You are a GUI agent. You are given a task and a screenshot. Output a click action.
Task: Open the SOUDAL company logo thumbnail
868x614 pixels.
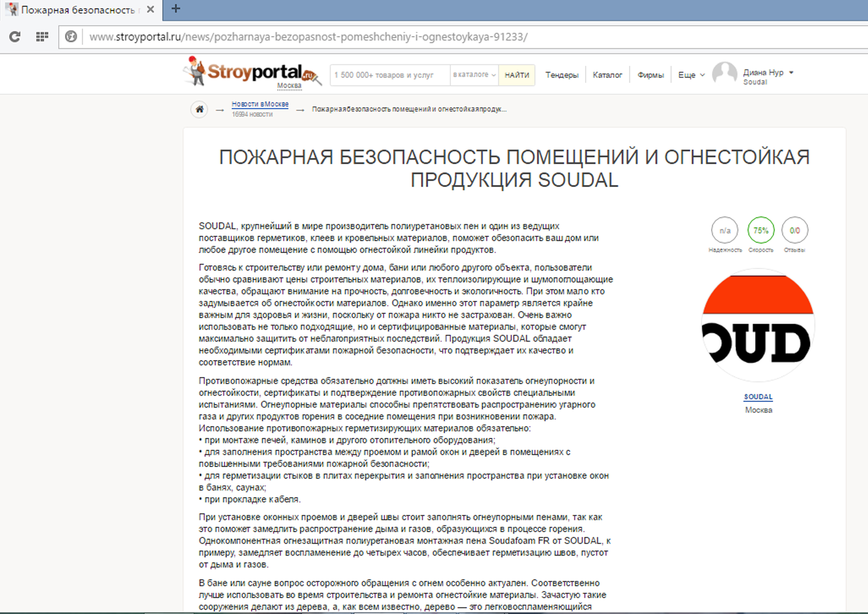coord(758,325)
